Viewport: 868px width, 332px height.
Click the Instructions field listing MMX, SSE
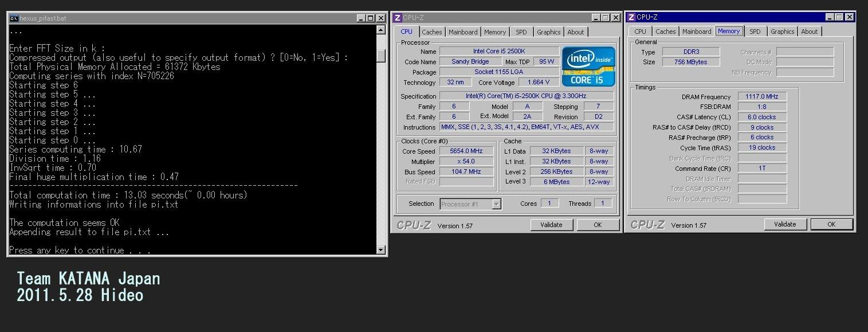527,127
